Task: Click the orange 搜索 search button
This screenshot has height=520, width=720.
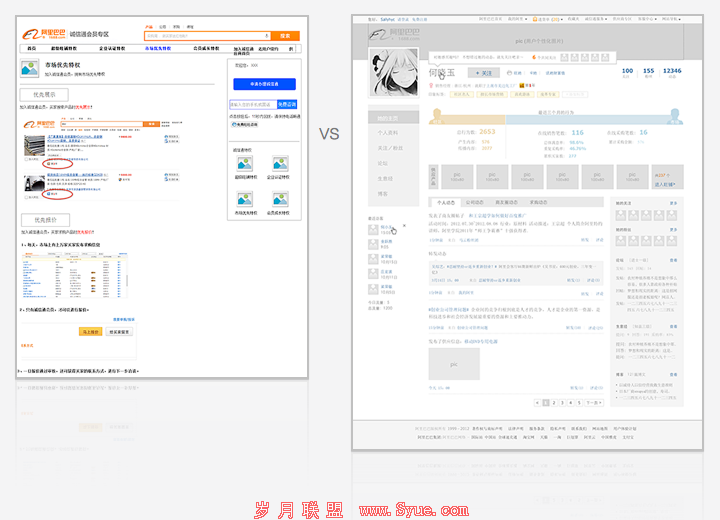Action: (285, 36)
